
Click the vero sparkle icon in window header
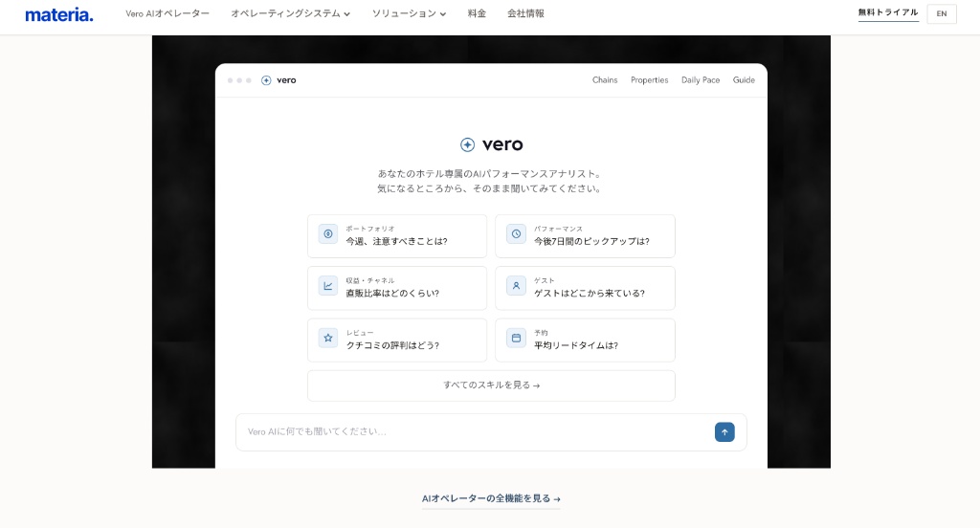point(266,80)
